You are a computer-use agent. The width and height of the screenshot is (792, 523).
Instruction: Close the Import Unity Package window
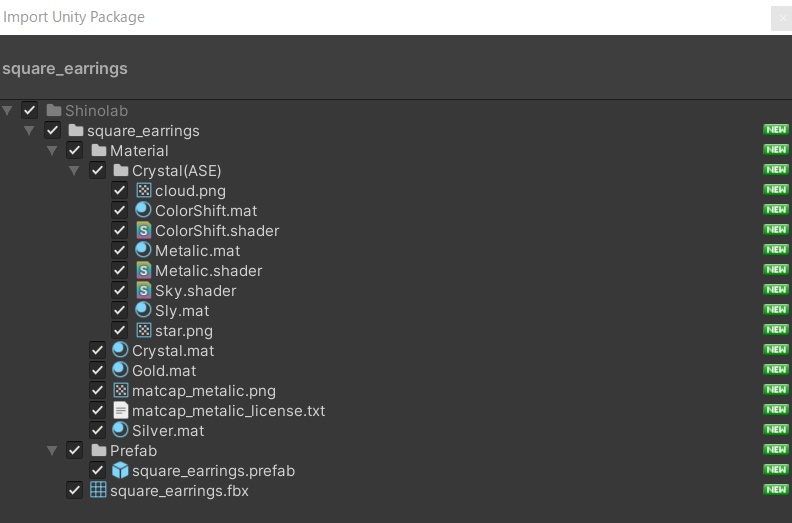pyautogui.click(x=780, y=17)
